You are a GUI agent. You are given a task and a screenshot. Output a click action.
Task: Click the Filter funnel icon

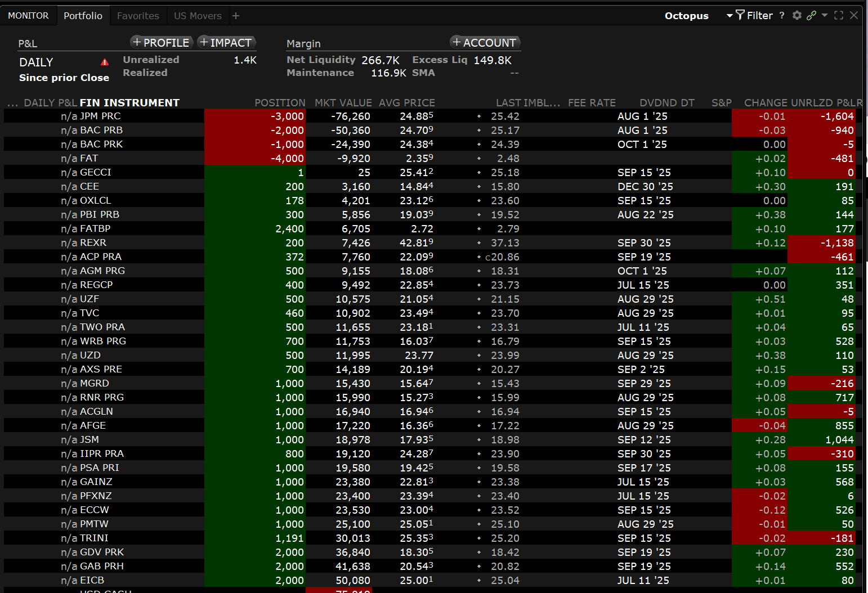click(740, 15)
